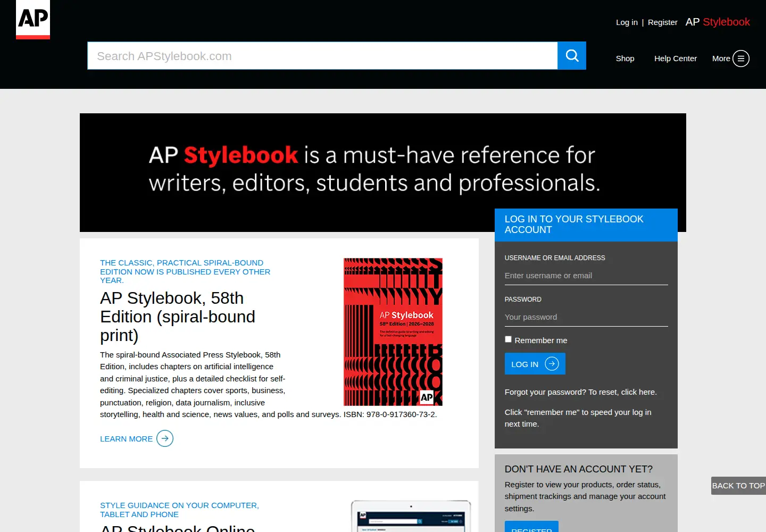
Task: Click the Log in link in header
Action: pyautogui.click(x=627, y=22)
